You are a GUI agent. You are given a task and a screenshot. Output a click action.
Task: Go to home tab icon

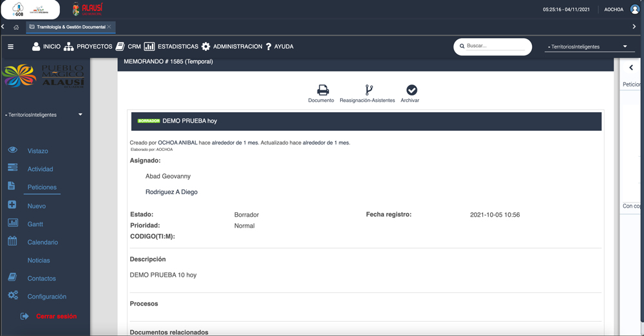coord(16,27)
